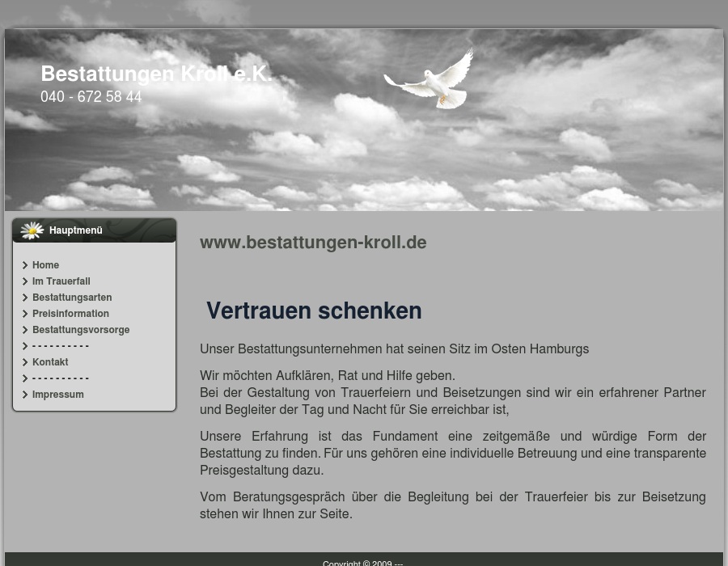The height and width of the screenshot is (566, 728).
Task: Navigate to the Kontakt page
Action: coord(50,362)
